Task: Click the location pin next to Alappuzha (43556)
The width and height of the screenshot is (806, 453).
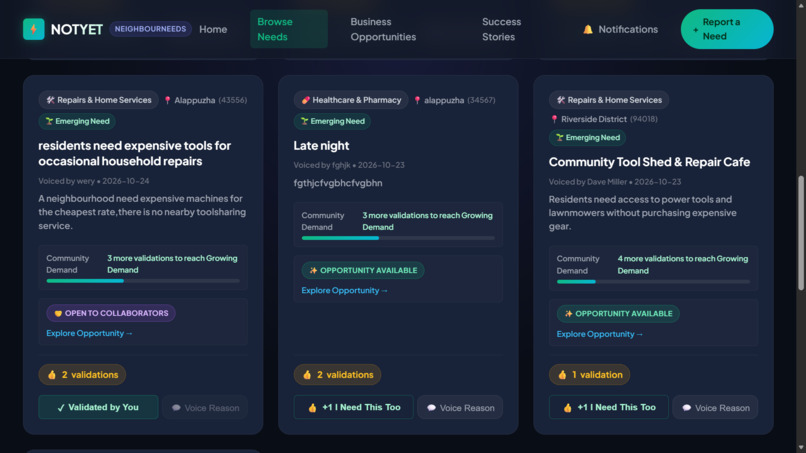Action: pos(167,100)
